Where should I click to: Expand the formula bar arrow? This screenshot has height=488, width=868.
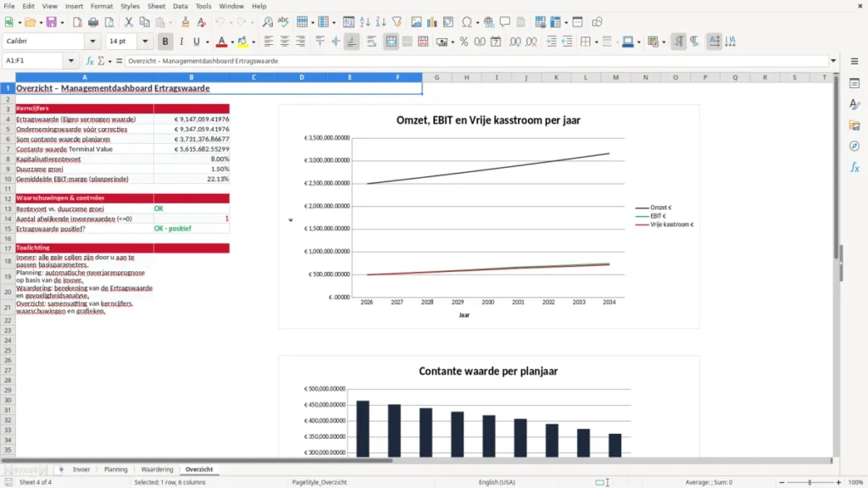click(x=833, y=61)
